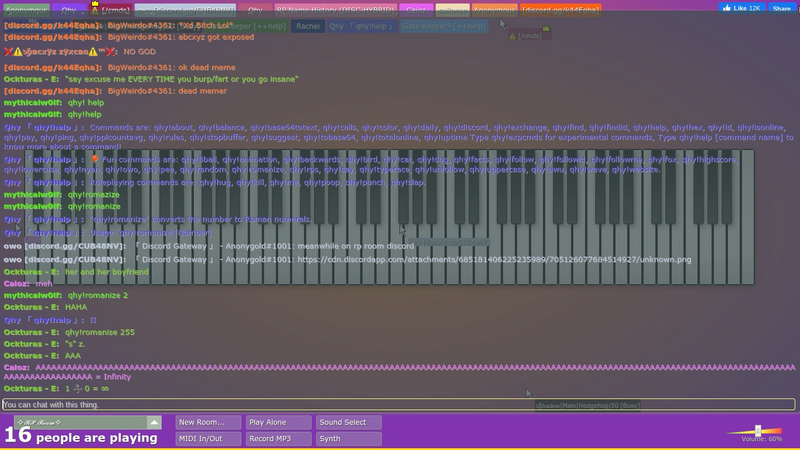
Task: Click the owo [discord.gg/CUB48NV] player tag
Action: click(x=185, y=10)
